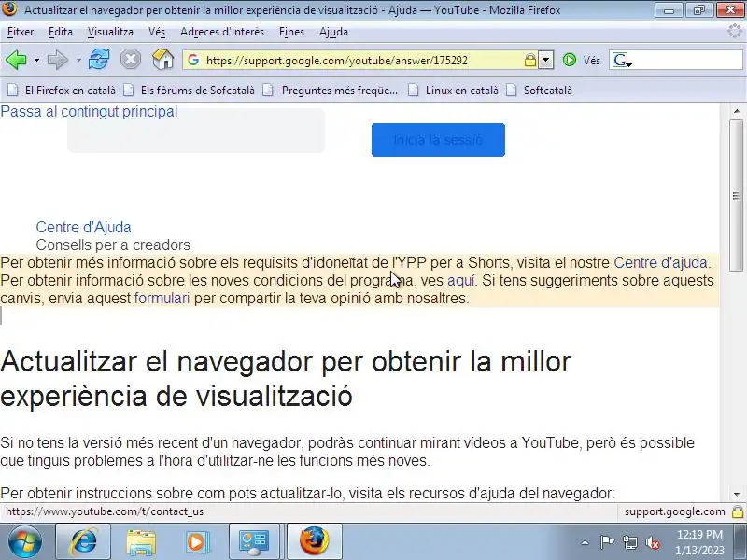This screenshot has height=560, width=747.
Task: Open the Softcatalà bookmark
Action: [x=540, y=90]
